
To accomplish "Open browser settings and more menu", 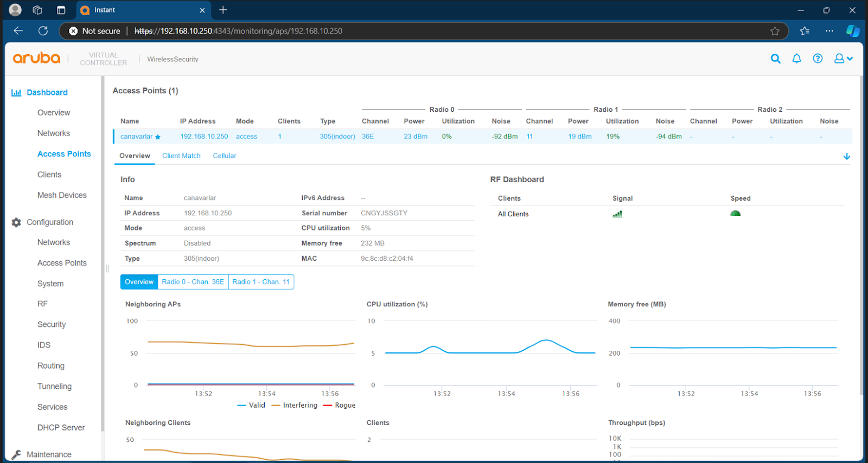I will 829,31.
